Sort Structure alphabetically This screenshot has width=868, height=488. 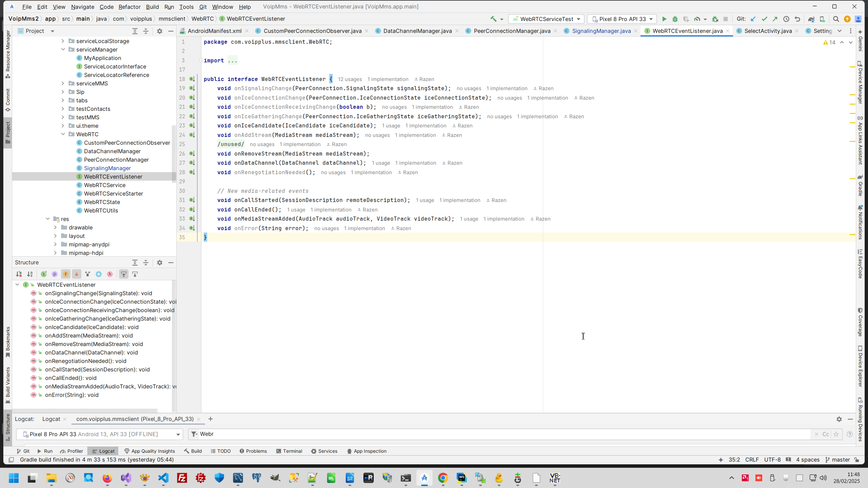(30, 274)
